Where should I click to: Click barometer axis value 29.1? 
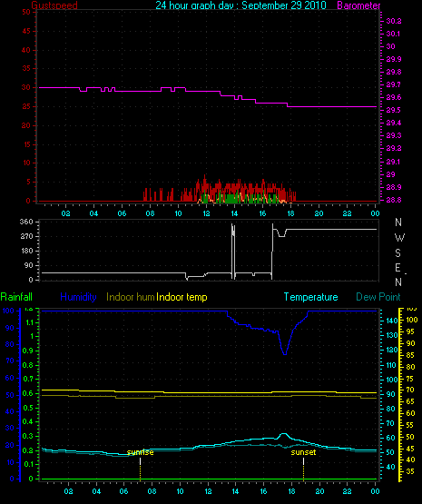(394, 162)
